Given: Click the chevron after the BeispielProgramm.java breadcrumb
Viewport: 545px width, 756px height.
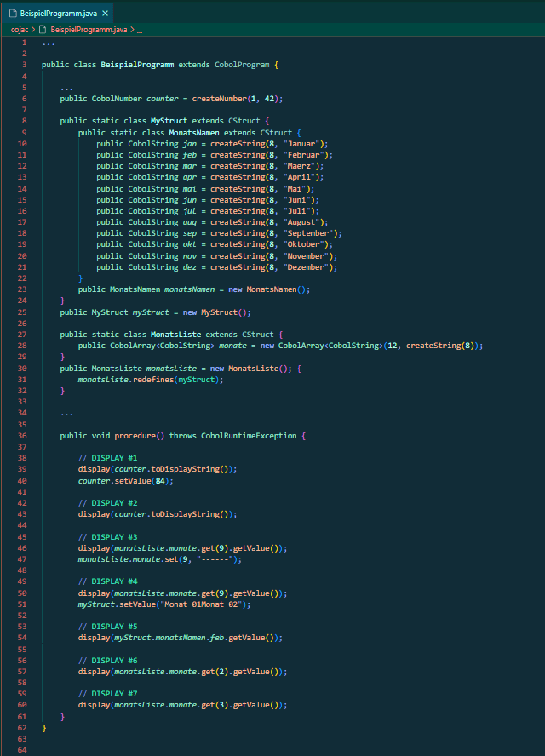Looking at the screenshot, I should click(130, 30).
